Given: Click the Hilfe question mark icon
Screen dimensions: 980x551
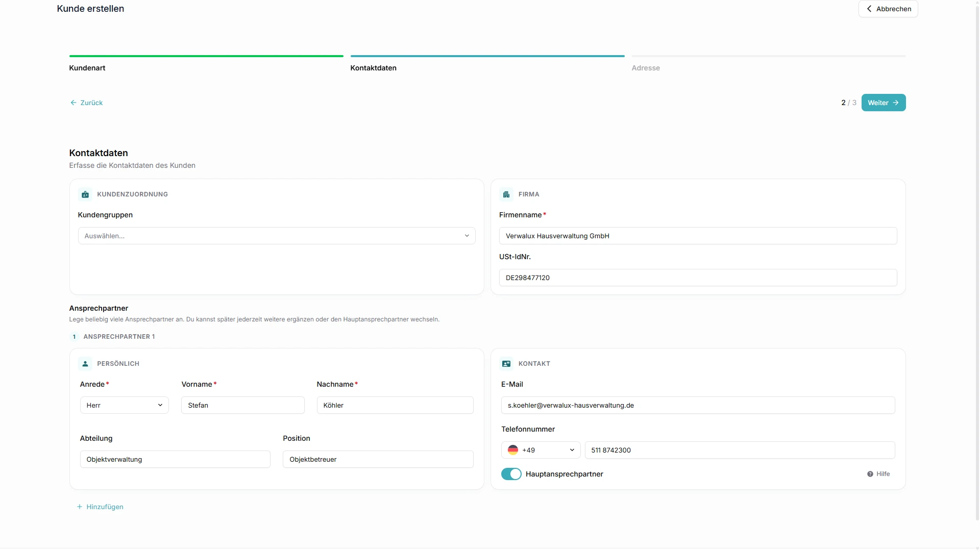Looking at the screenshot, I should pos(870,474).
